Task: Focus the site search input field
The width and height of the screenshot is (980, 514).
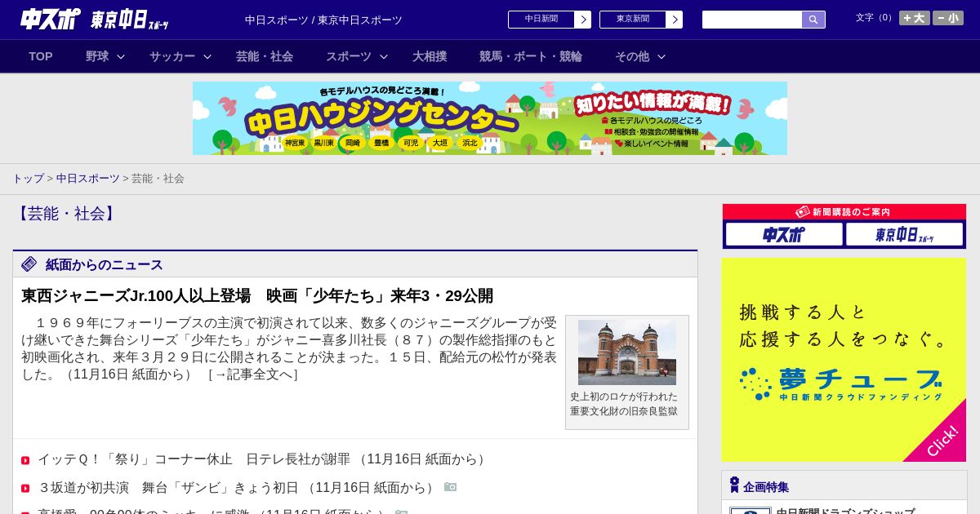Action: (752, 20)
